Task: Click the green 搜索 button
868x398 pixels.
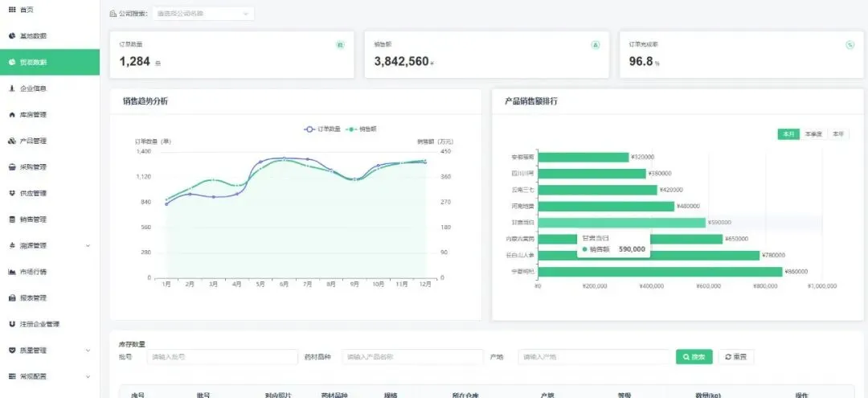Action: [694, 357]
